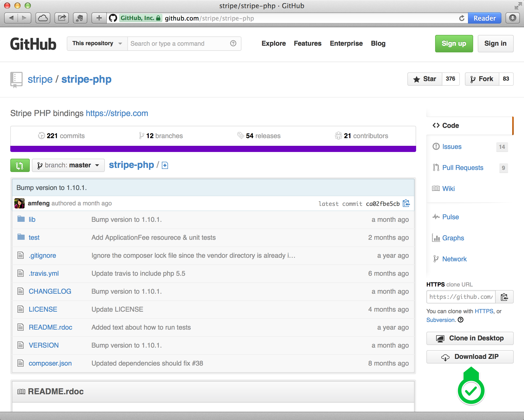Screen dimensions: 524x420
Task: Click the create new file plus icon
Action: (x=165, y=165)
